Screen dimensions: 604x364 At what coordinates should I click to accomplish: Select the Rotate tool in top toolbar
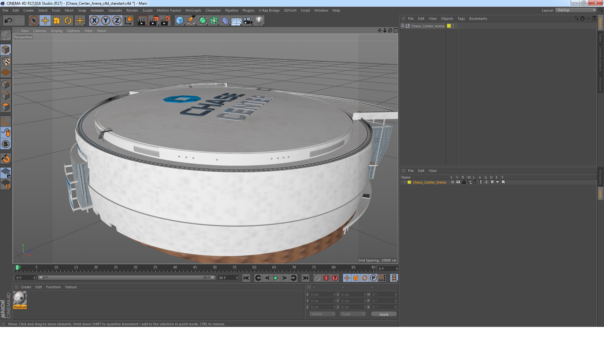[x=68, y=21]
